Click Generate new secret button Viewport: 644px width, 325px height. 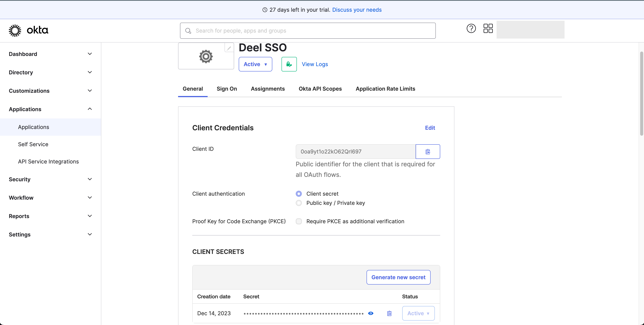(398, 277)
